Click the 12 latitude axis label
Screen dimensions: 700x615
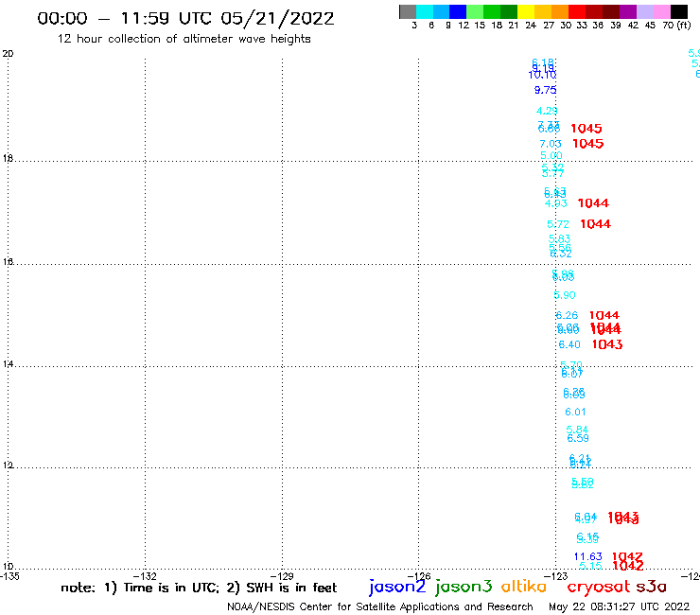8,466
